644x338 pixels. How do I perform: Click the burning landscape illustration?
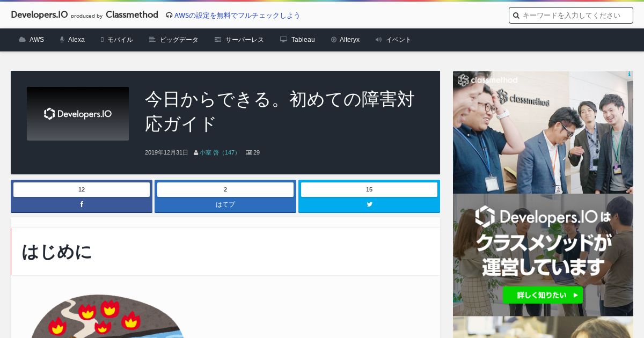pos(107,317)
